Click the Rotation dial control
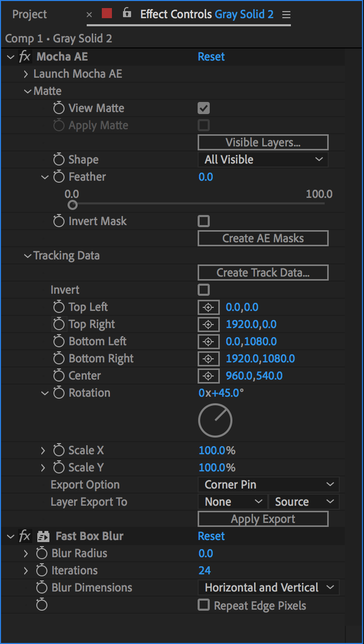Image resolution: width=364 pixels, height=644 pixels. tap(215, 420)
